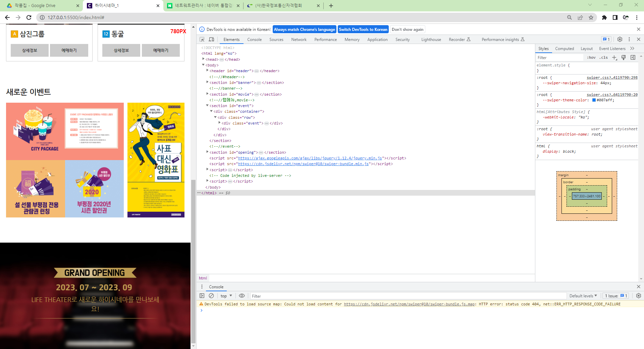Click the CITY PACKAGE event image
The width and height of the screenshot is (644, 349).
coord(65,131)
